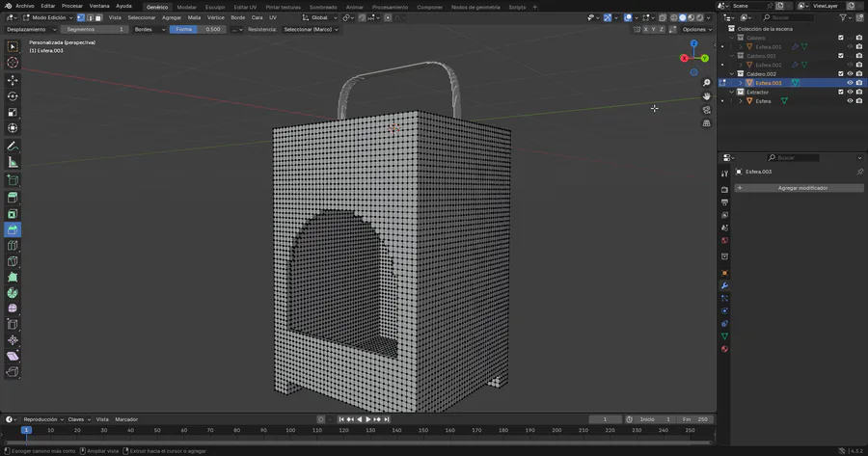Open the Global transform orientation dropdown

[318, 17]
